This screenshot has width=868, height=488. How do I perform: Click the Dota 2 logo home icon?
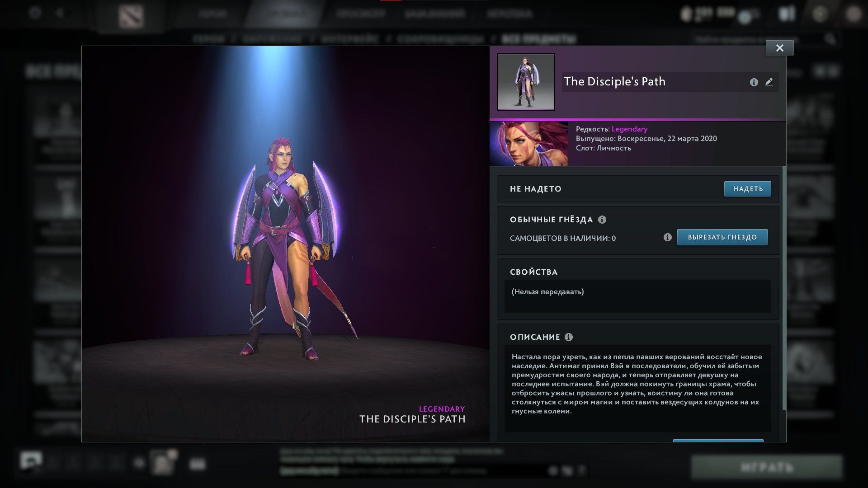point(131,17)
